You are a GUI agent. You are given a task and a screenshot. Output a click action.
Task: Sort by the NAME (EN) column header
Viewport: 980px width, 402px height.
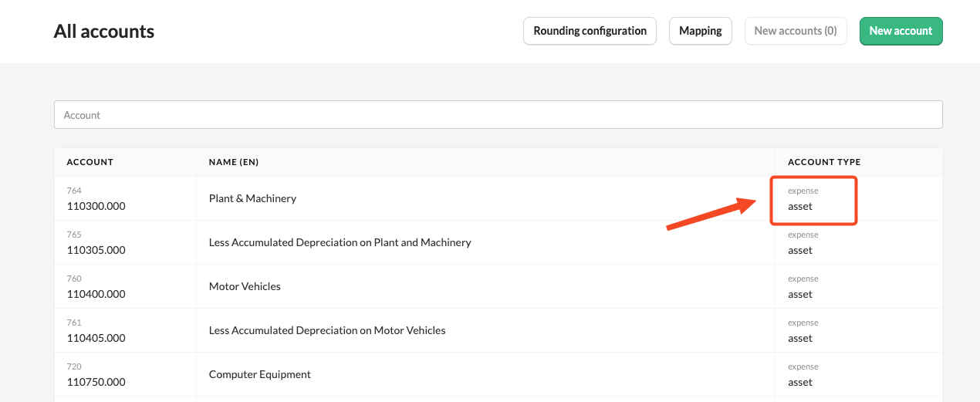(x=234, y=162)
